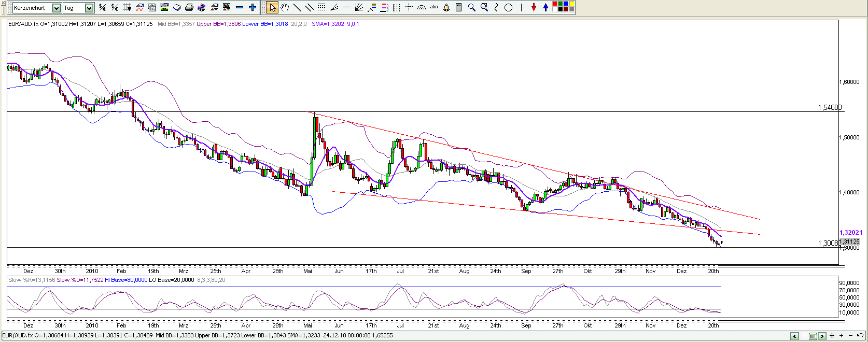Select the text annotation 'abc' tool
This screenshot has width=868, height=342.
coord(434,7)
